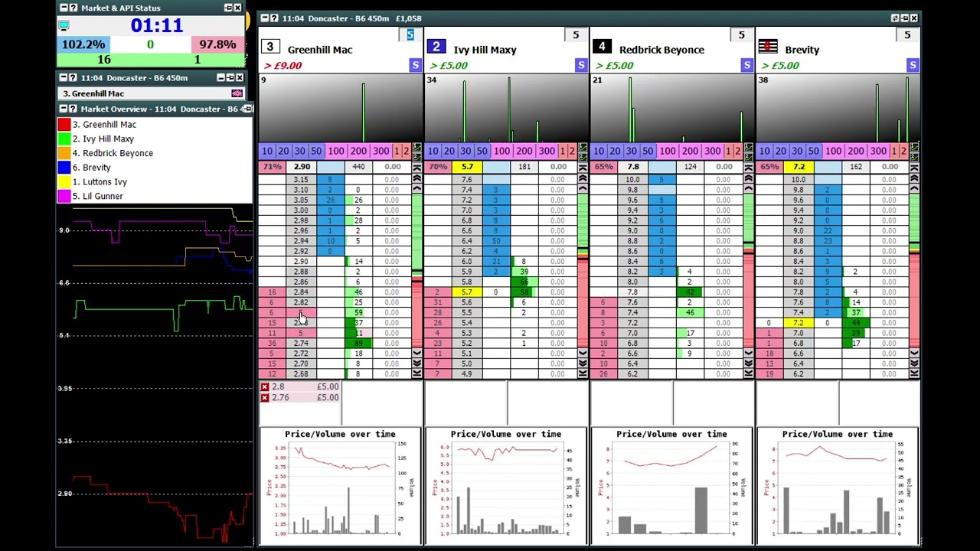Cancel the unmatched 2.8 bet of £5.00
980x551 pixels.
(x=265, y=387)
